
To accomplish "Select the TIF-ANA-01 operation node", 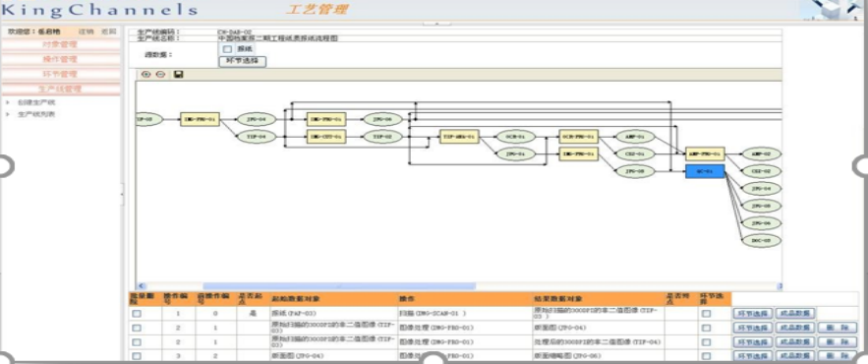I will (x=459, y=137).
